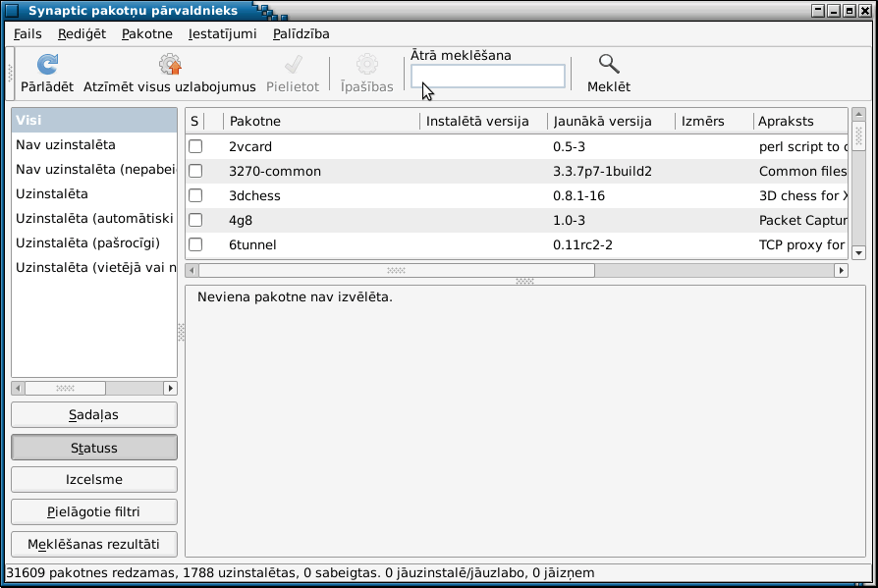The height and width of the screenshot is (588, 878).
Task: Click package list vertical scrollbar down arrow
Action: pyautogui.click(x=858, y=253)
